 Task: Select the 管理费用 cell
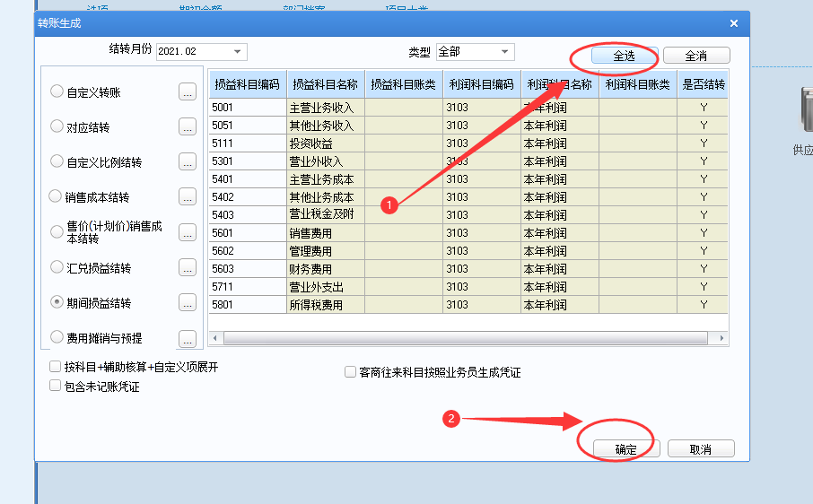(326, 251)
